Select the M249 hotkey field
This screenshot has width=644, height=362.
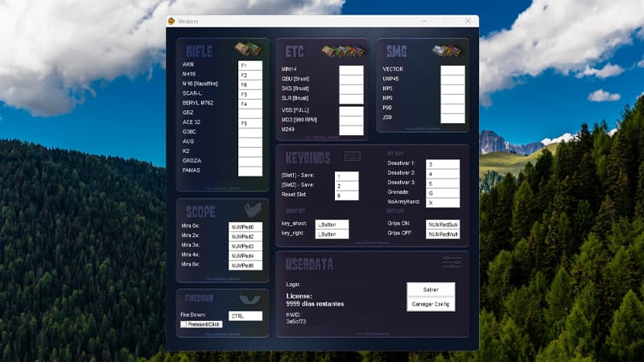pos(351,130)
